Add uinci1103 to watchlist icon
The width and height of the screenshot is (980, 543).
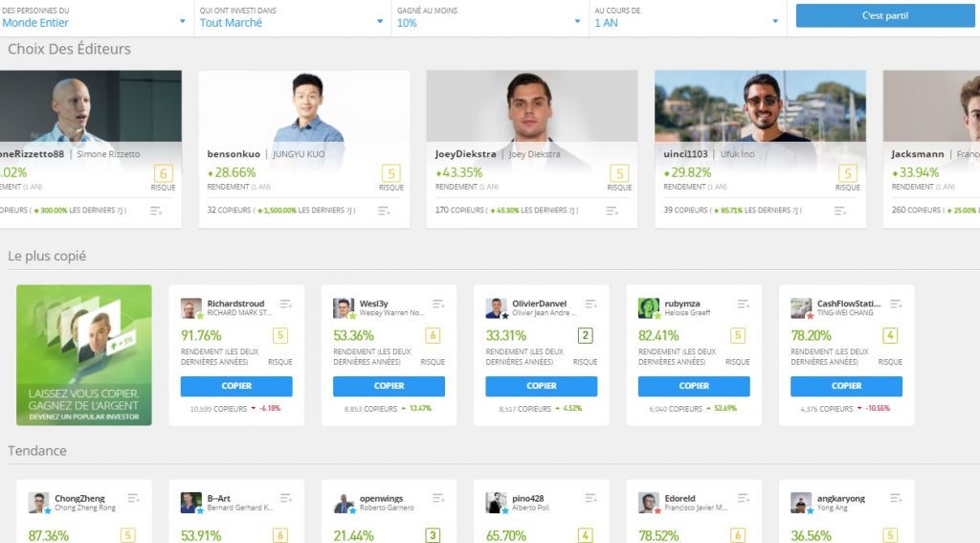tap(840, 211)
